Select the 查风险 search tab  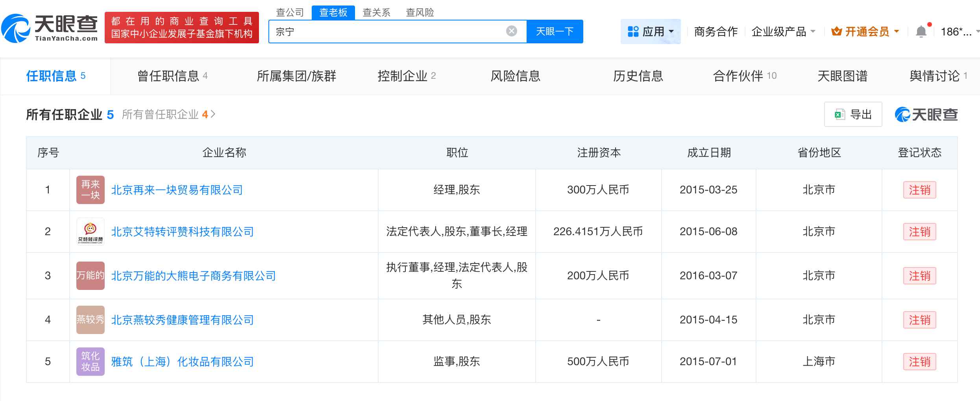tap(420, 13)
